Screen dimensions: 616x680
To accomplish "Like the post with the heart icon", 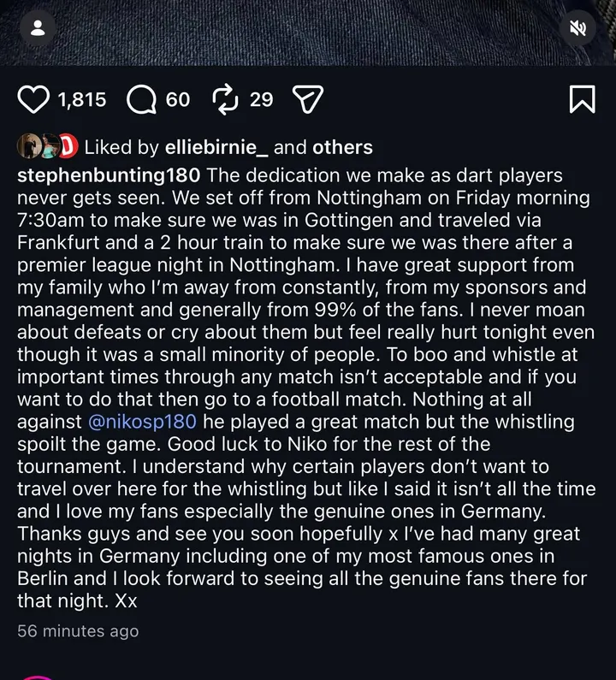I will click(x=33, y=100).
